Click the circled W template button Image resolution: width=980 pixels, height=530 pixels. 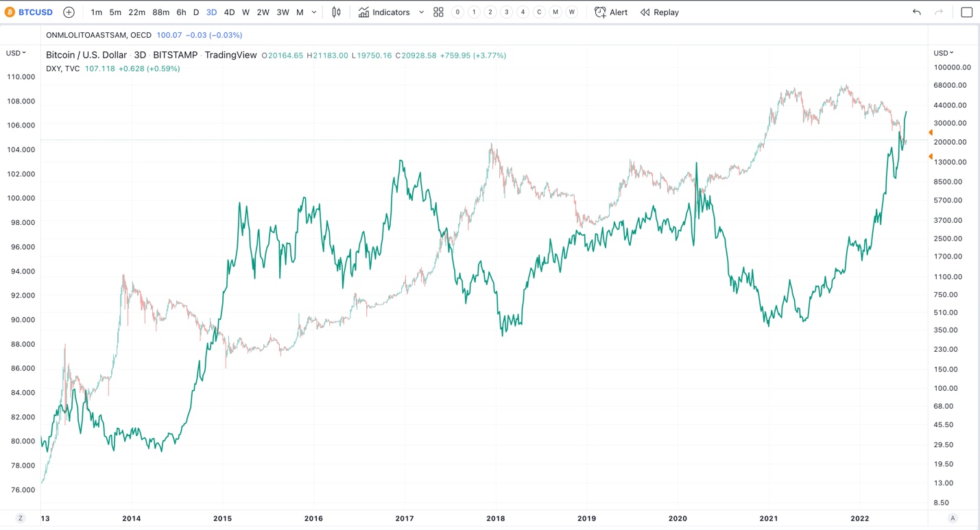[572, 12]
